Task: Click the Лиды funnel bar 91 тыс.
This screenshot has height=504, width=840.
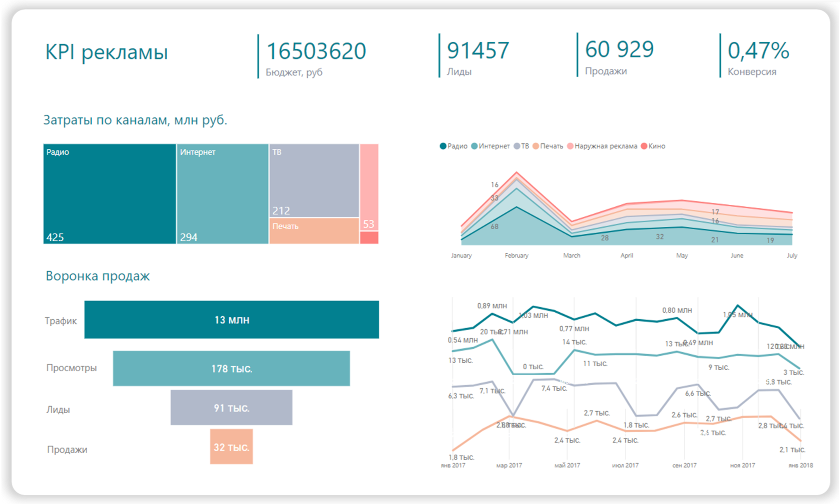Action: (231, 408)
